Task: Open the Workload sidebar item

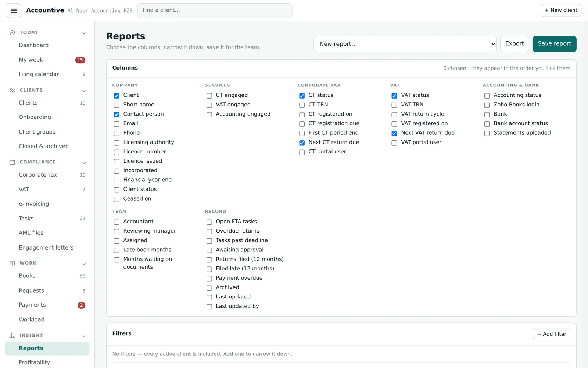Action: [x=47, y=319]
